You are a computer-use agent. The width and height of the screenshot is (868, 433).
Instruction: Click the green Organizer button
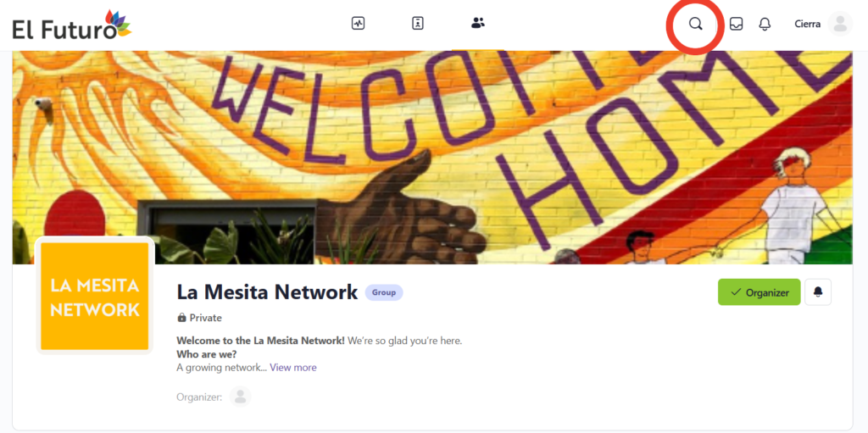[759, 292]
